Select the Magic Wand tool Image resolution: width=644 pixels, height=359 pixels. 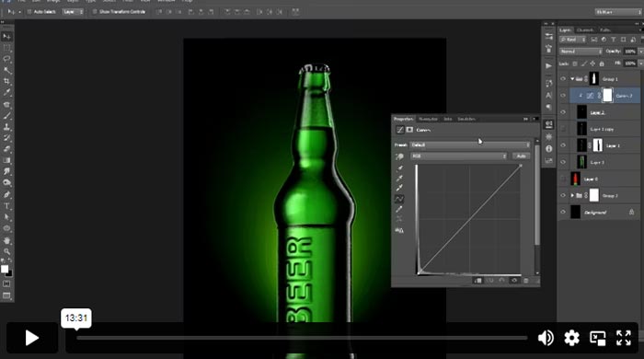pos(7,71)
